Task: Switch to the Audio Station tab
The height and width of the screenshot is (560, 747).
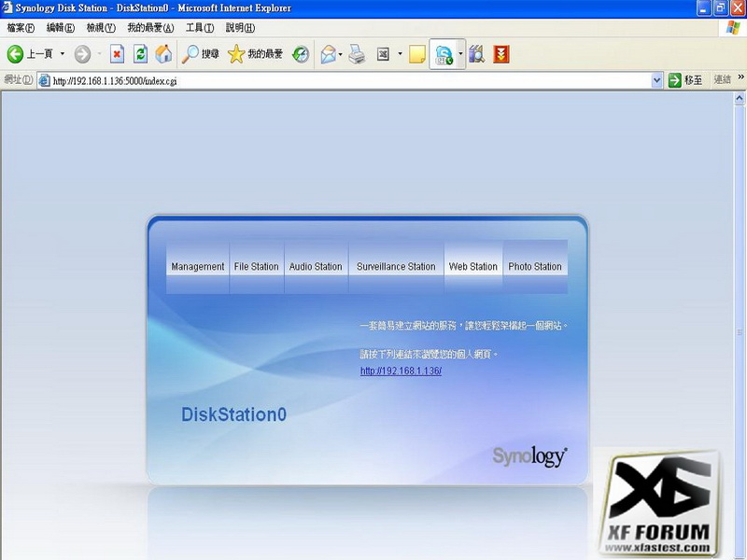Action: [x=316, y=267]
